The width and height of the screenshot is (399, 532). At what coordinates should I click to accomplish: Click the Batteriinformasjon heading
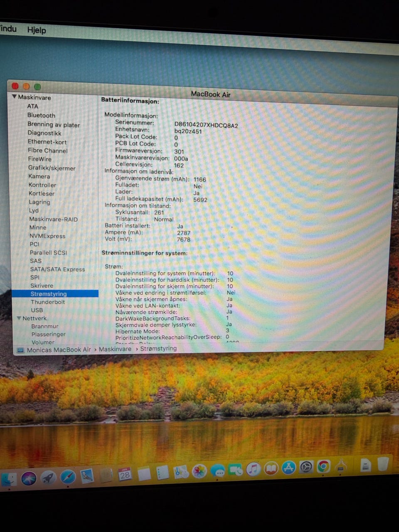point(130,101)
